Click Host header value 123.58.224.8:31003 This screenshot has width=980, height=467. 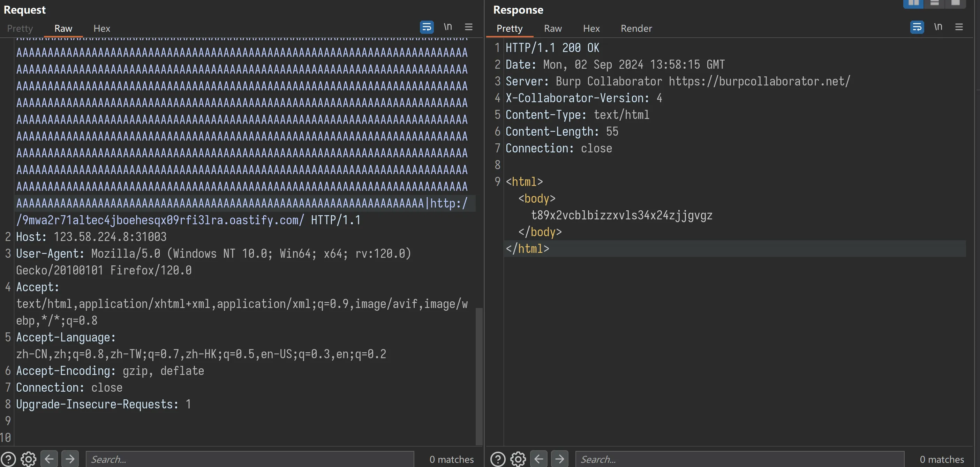point(110,237)
